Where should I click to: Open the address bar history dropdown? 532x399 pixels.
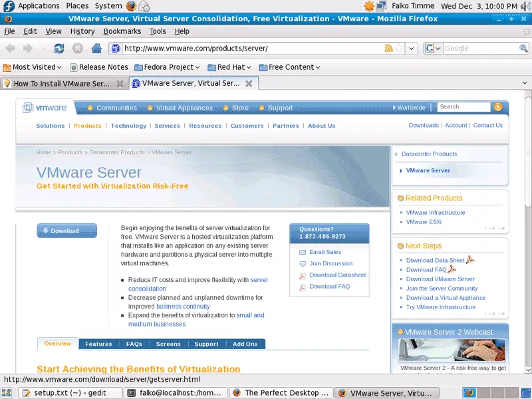[411, 49]
